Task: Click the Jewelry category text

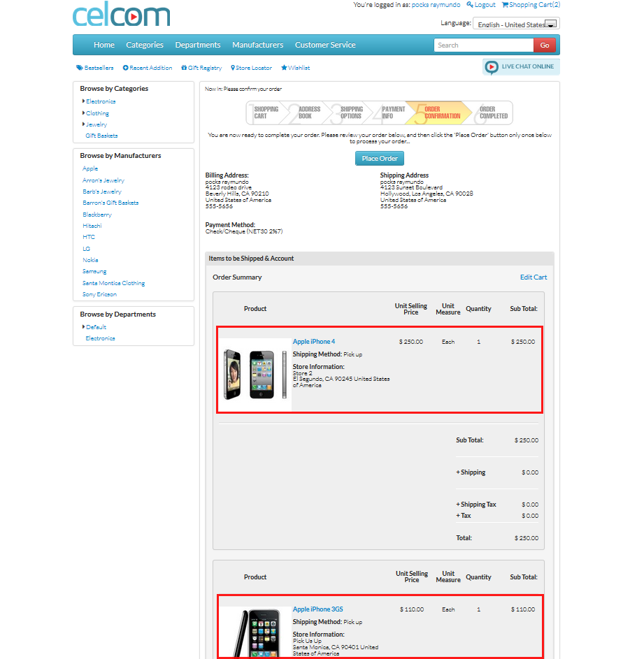Action: 96,125
